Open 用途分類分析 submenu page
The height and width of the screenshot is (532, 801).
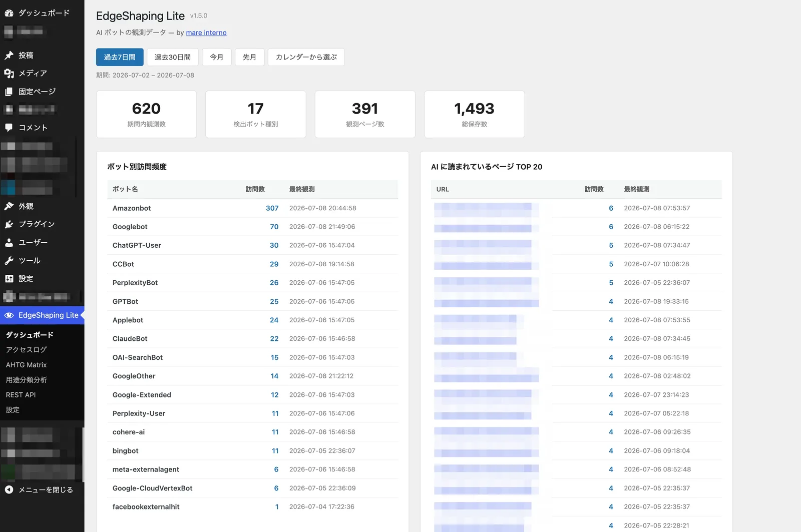pyautogui.click(x=26, y=380)
